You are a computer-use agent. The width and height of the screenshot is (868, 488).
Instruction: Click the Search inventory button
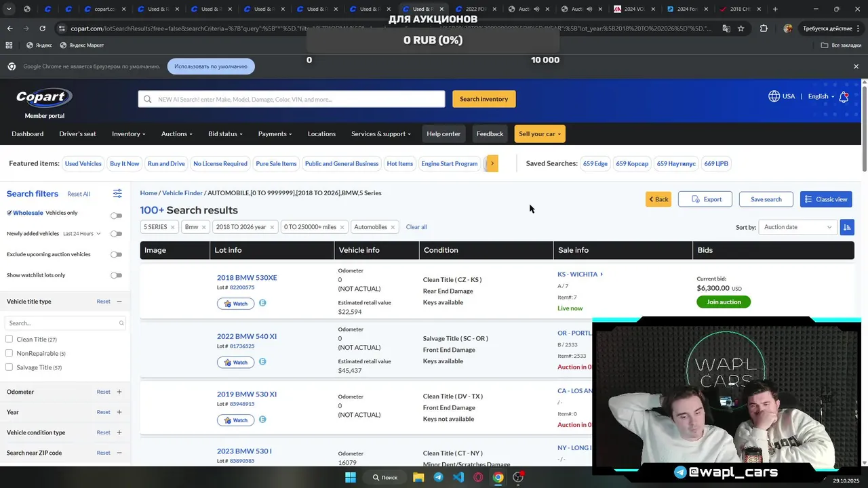[484, 99]
